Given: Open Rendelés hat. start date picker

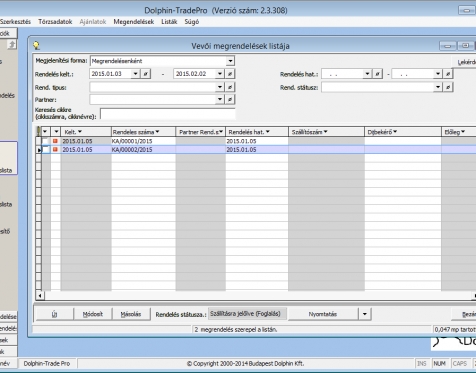Looking at the screenshot, I should pyautogui.click(x=367, y=74).
